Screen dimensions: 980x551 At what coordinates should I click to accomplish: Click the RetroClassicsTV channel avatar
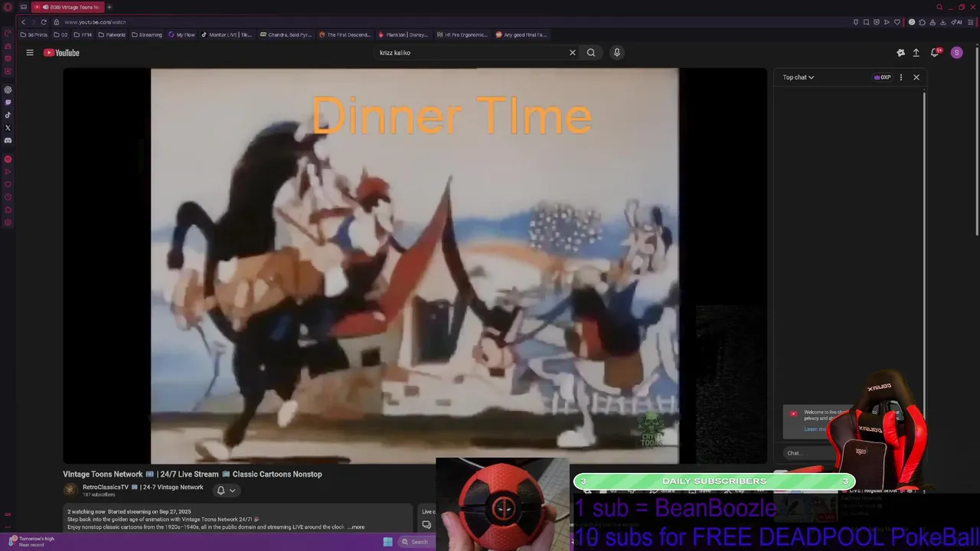click(x=70, y=490)
